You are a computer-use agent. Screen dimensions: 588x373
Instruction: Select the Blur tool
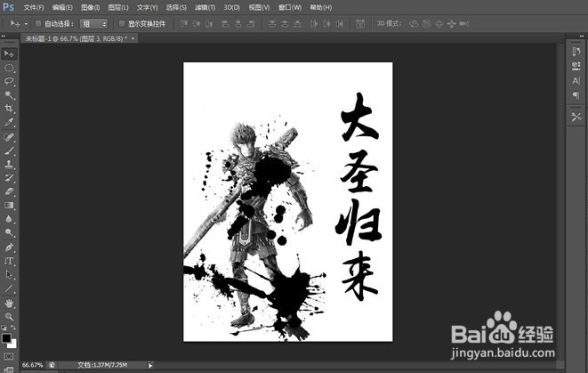click(9, 219)
